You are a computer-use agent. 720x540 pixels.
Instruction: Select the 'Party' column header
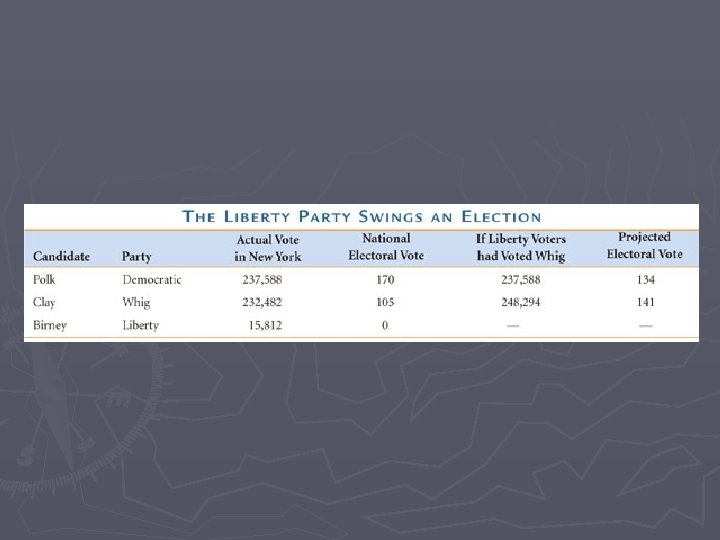tap(136, 256)
